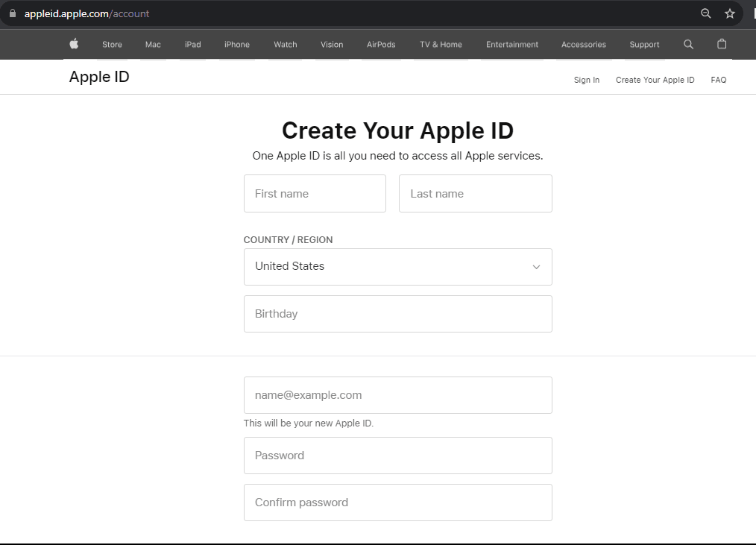Screen dimensions: 756x545
Task: Click the browser bookmark star
Action: click(x=729, y=13)
